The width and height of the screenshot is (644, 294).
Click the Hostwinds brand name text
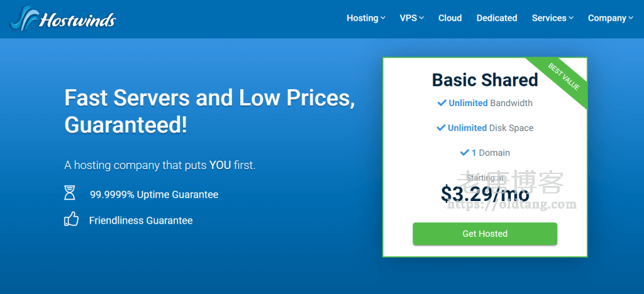coord(77,20)
